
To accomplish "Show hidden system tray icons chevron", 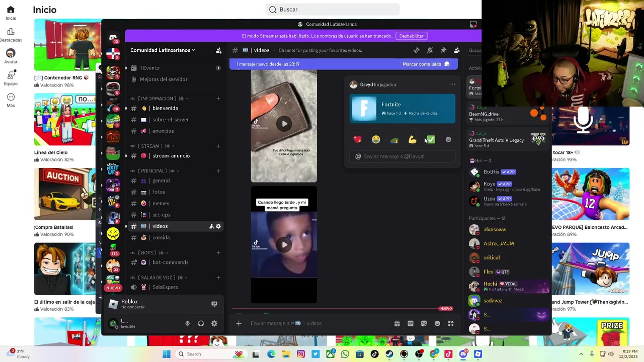I will [581, 354].
